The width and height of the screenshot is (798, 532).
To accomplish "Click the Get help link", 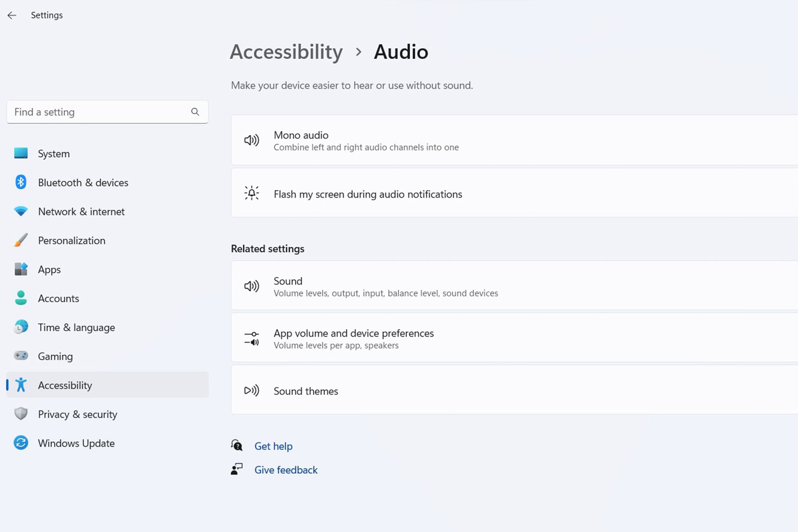I will pos(273,446).
